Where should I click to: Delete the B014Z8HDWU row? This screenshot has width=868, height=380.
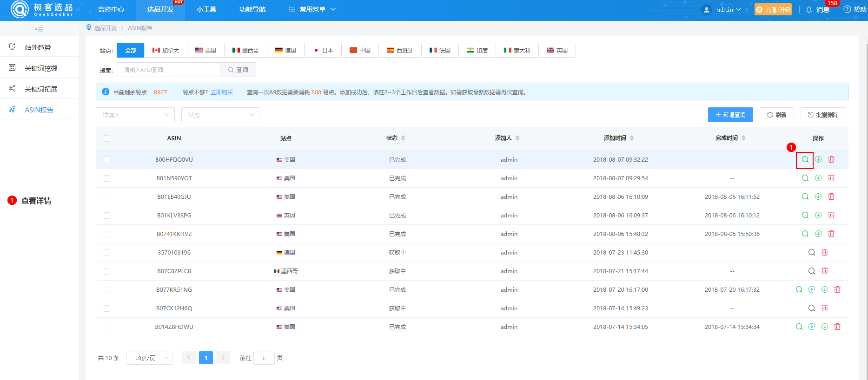pyautogui.click(x=837, y=327)
